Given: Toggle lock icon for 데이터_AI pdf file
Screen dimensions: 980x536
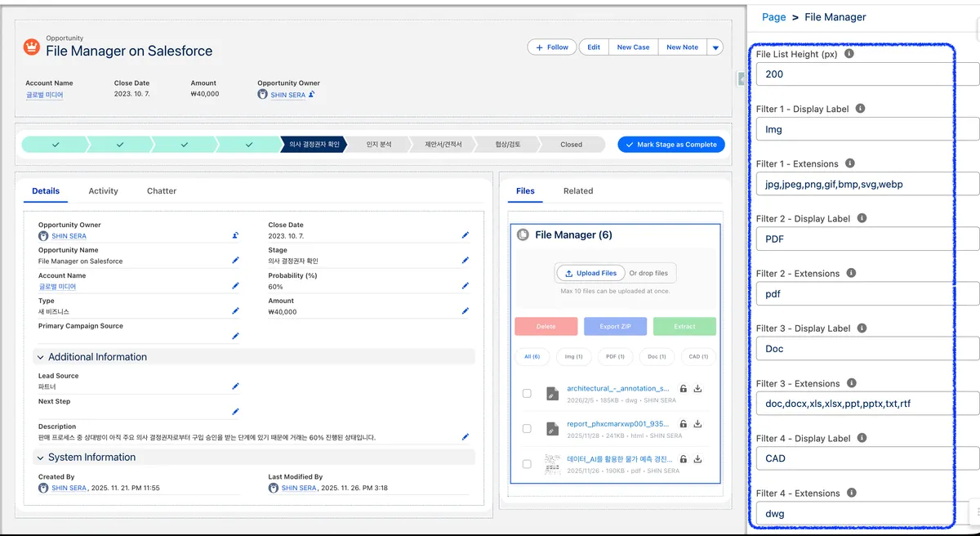Looking at the screenshot, I should [684, 459].
